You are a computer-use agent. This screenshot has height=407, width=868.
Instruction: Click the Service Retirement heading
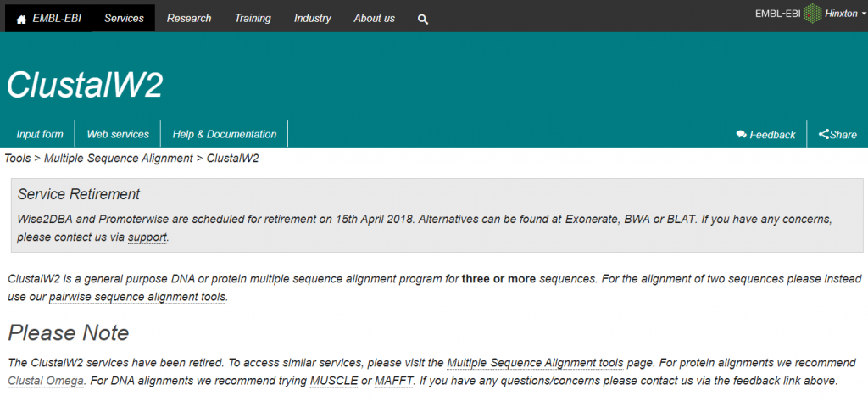[79, 194]
